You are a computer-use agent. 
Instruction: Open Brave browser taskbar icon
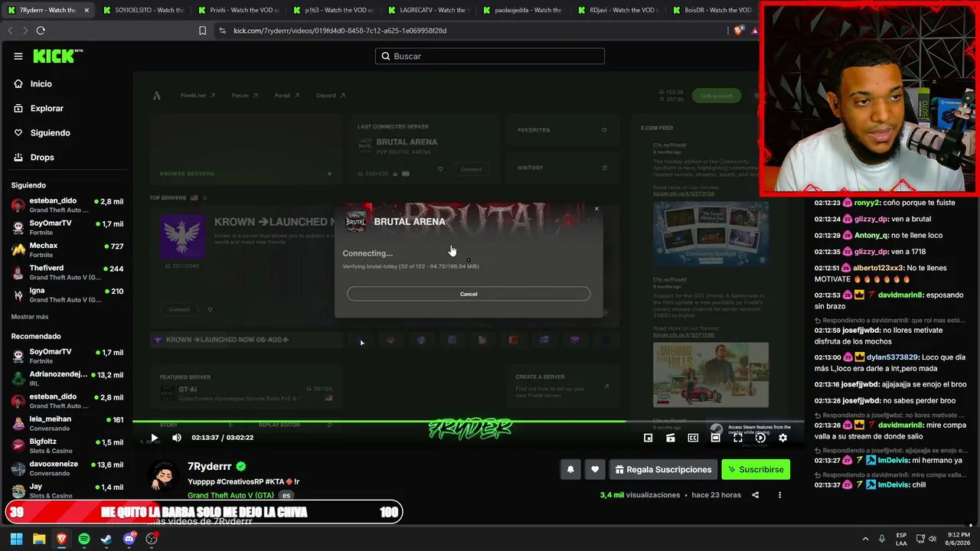tap(61, 539)
